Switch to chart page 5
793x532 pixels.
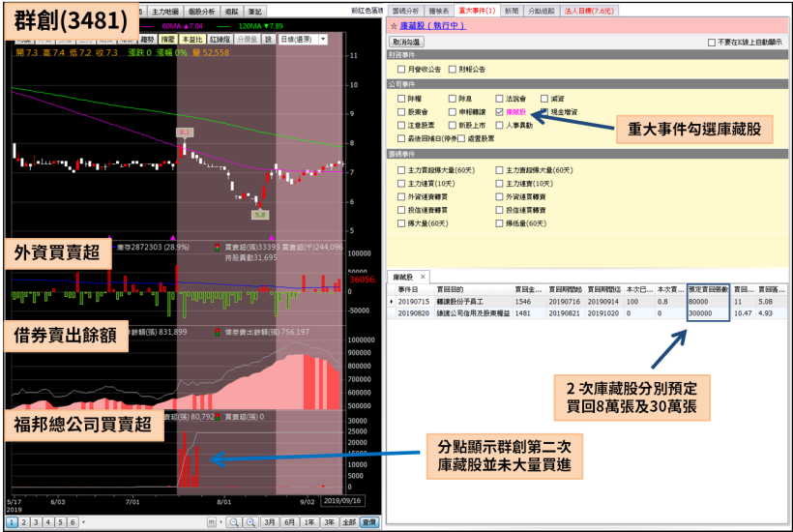60,522
